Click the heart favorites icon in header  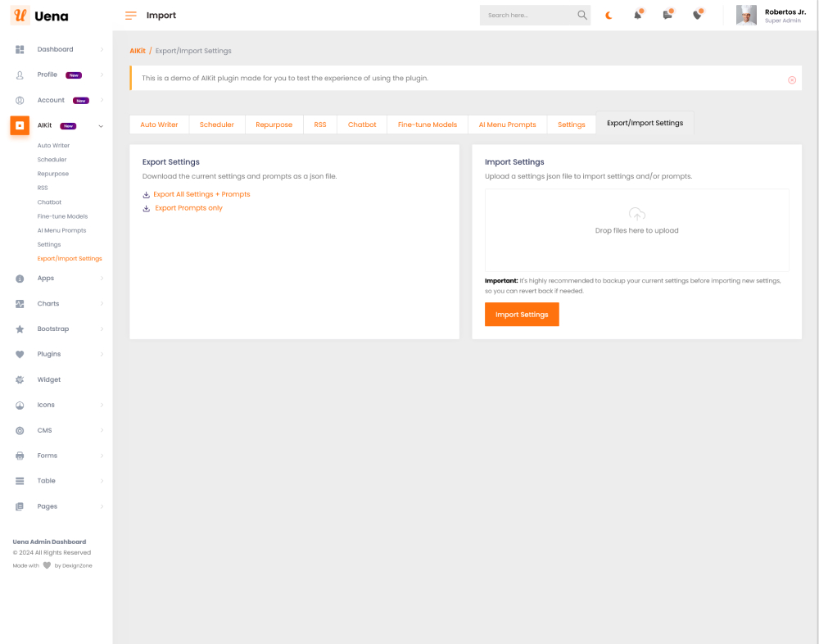697,15
